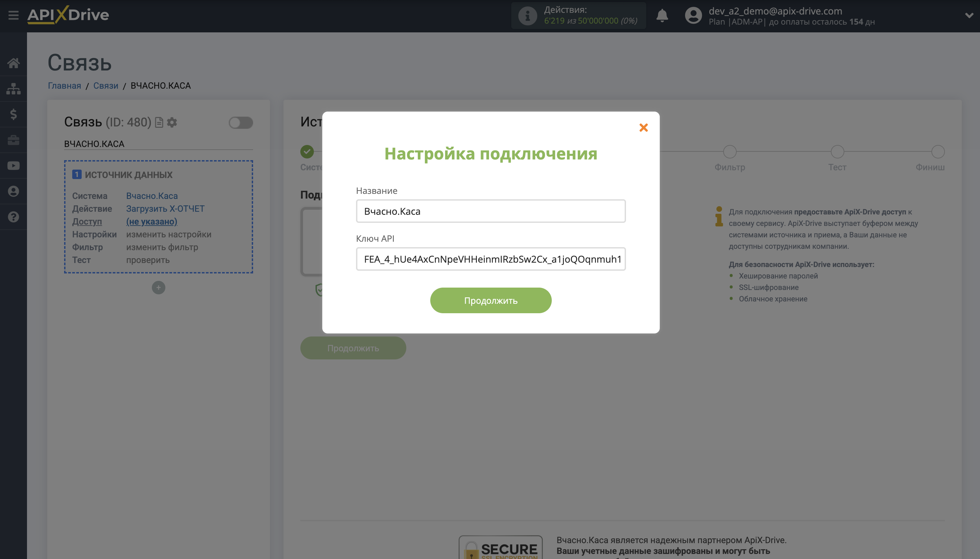Open video tutorials via YouTube icon
The height and width of the screenshot is (559, 980).
(14, 166)
